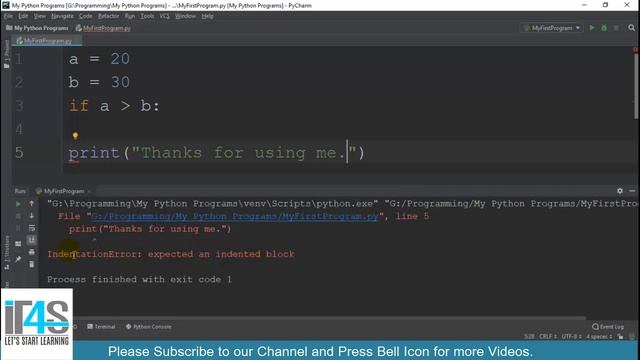Open the Code menu
This screenshot has height=360, width=640.
[x=85, y=16]
